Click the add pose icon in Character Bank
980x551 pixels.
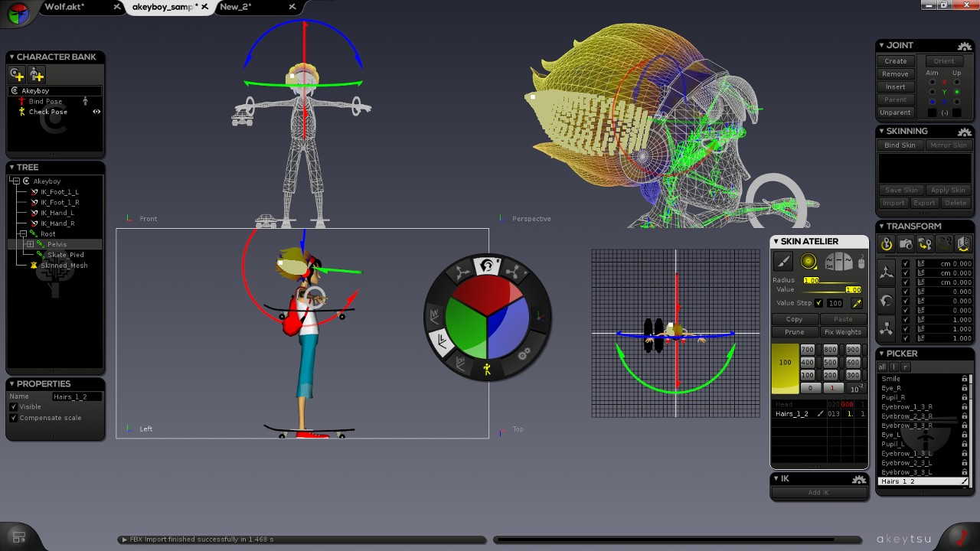point(37,74)
